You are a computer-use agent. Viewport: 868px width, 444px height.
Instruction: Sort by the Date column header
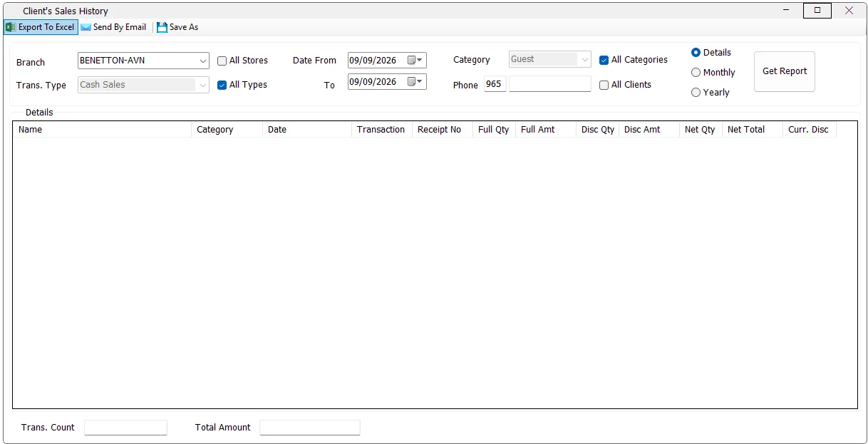307,130
